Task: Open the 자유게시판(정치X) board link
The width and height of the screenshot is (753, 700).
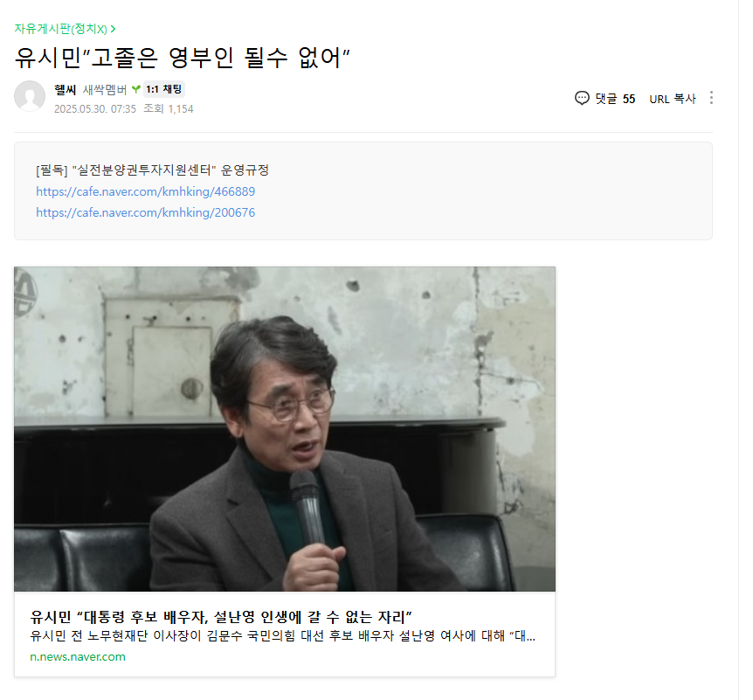Action: click(x=60, y=29)
